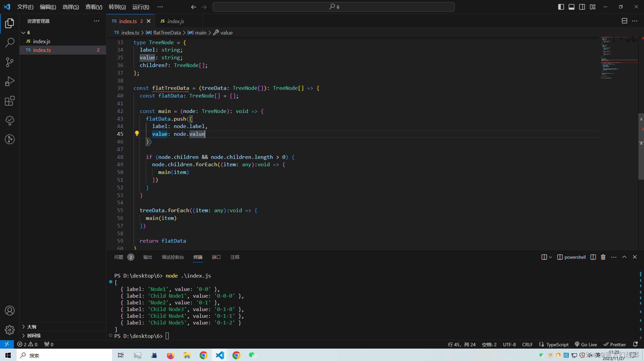Image resolution: width=644 pixels, height=361 pixels.
Task: Toggle secondary sidebar visibility
Action: [x=582, y=7]
